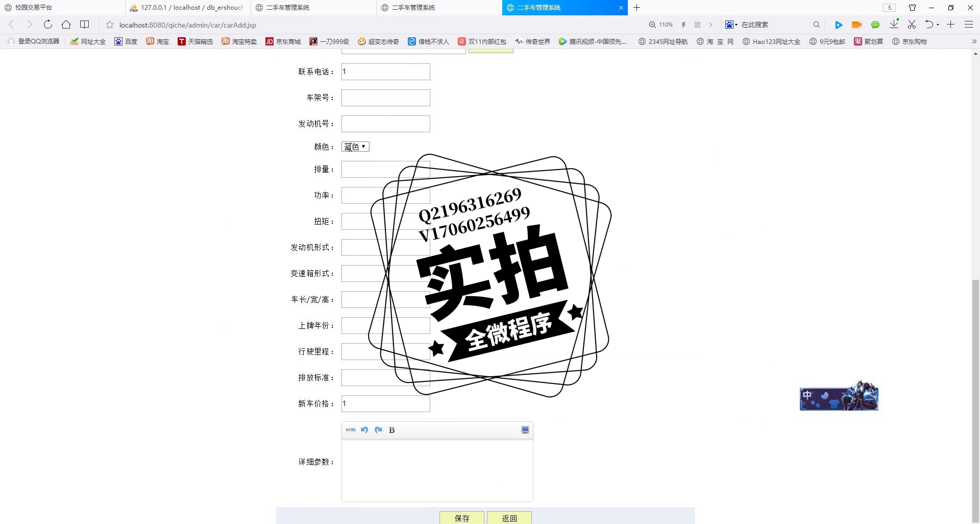Click 保存 save button
980x524 pixels.
point(462,518)
